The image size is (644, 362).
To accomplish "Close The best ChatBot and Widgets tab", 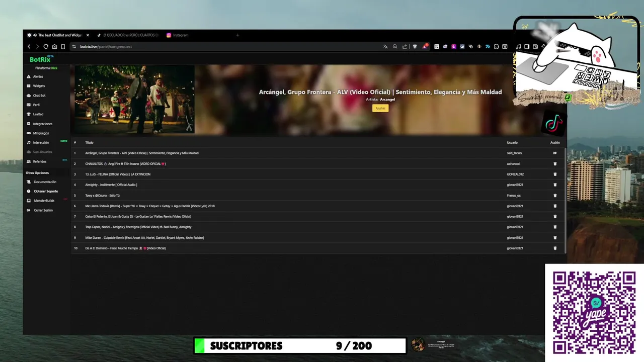I will coord(88,35).
